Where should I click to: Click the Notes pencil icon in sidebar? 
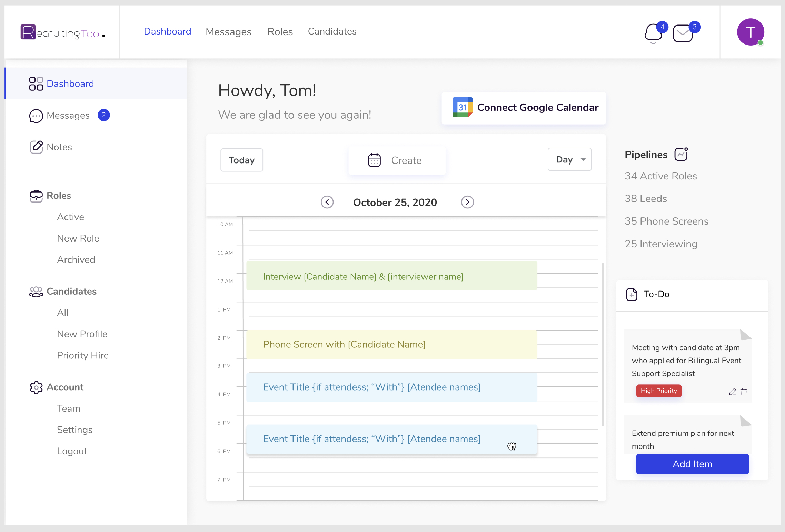(36, 147)
